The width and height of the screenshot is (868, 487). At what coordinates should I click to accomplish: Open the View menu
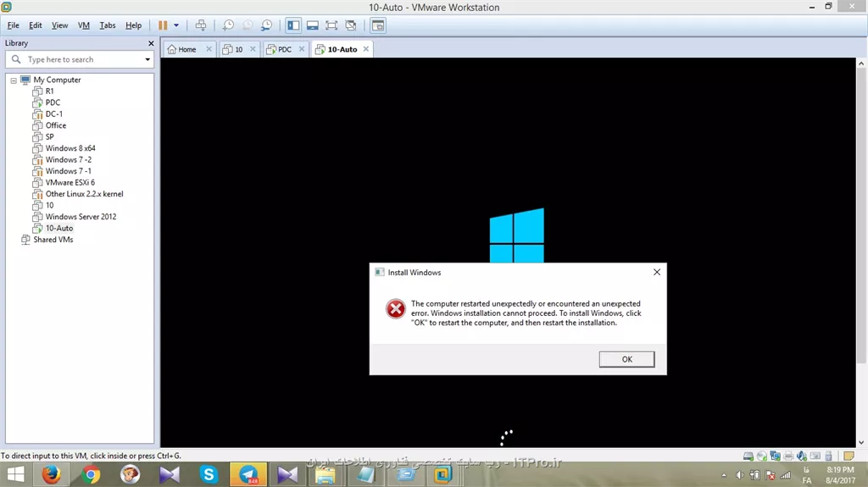tap(60, 25)
